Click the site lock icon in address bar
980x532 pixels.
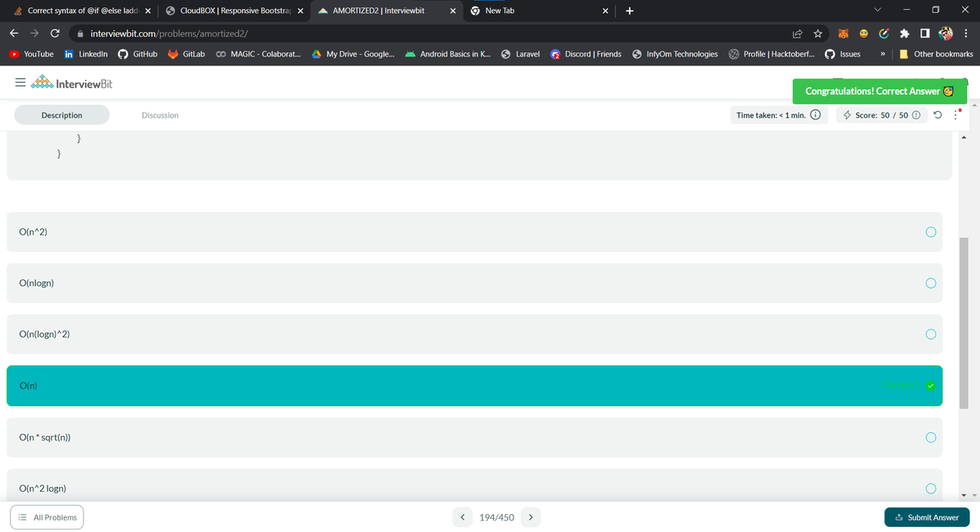[80, 34]
